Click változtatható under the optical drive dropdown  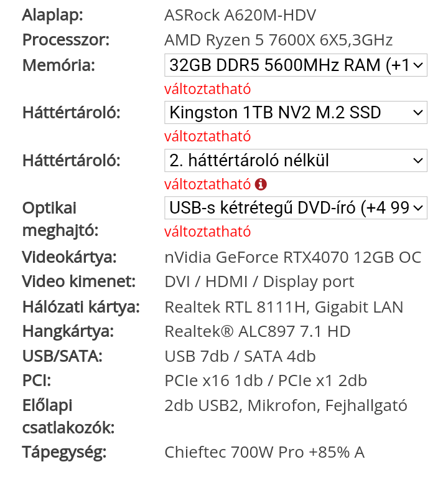(208, 232)
